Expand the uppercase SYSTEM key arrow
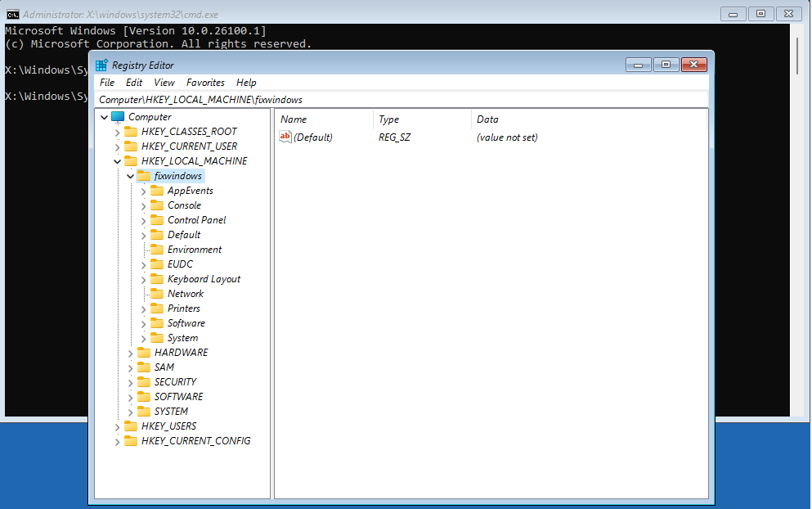 pyautogui.click(x=131, y=412)
